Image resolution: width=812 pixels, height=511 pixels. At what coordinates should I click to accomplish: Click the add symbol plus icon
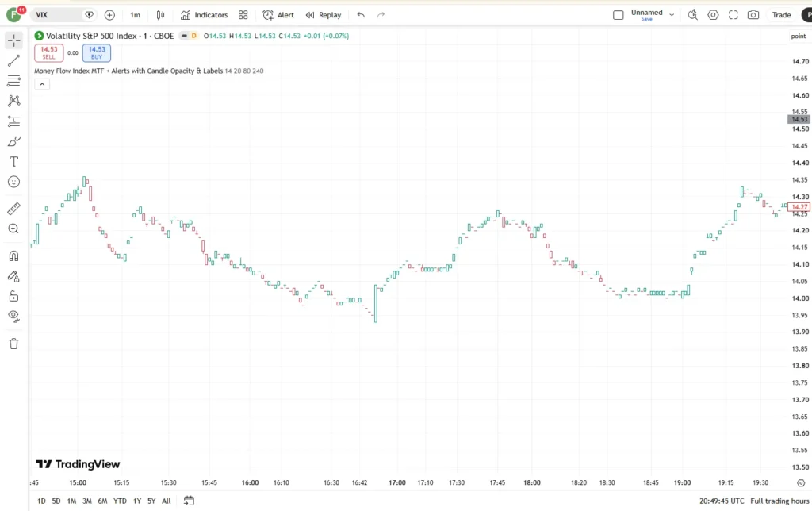(109, 15)
